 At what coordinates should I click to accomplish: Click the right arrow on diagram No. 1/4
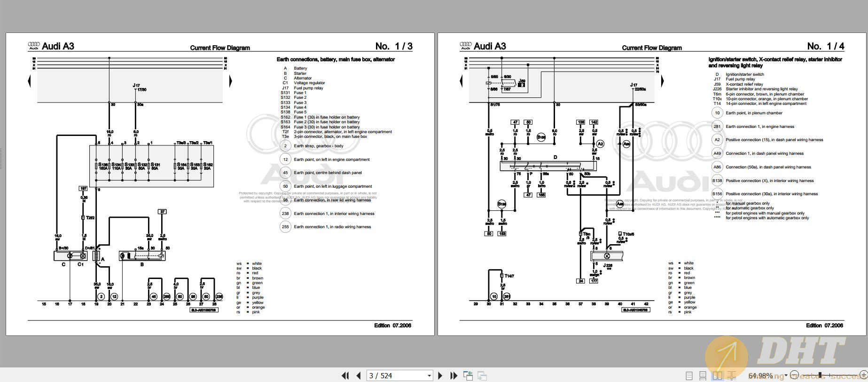coord(662,81)
